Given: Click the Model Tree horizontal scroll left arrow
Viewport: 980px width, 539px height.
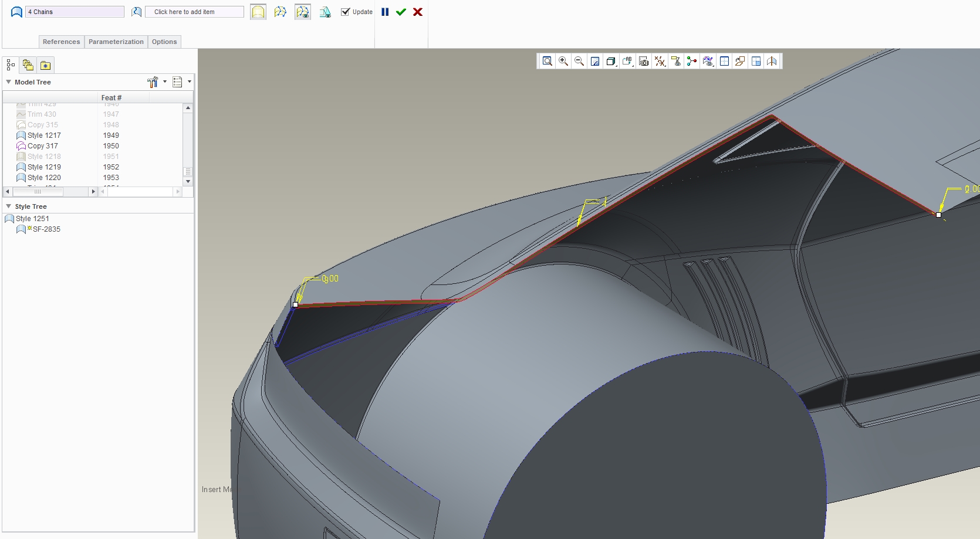Looking at the screenshot, I should (7, 192).
